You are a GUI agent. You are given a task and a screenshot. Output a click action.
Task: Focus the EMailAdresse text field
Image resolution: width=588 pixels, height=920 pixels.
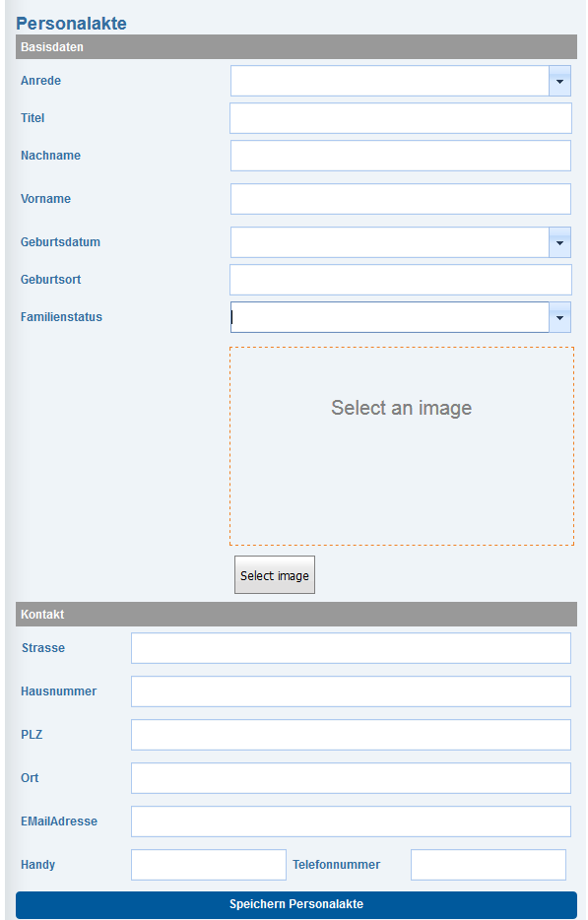coord(351,821)
